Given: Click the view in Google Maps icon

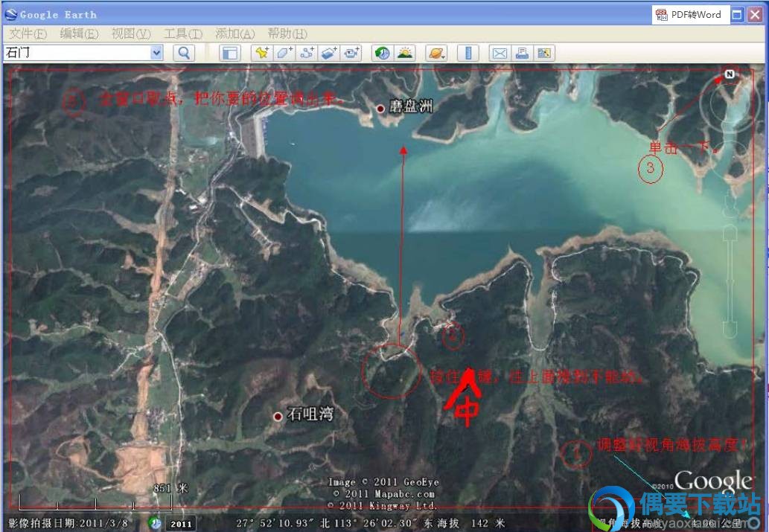Looking at the screenshot, I should [x=544, y=53].
